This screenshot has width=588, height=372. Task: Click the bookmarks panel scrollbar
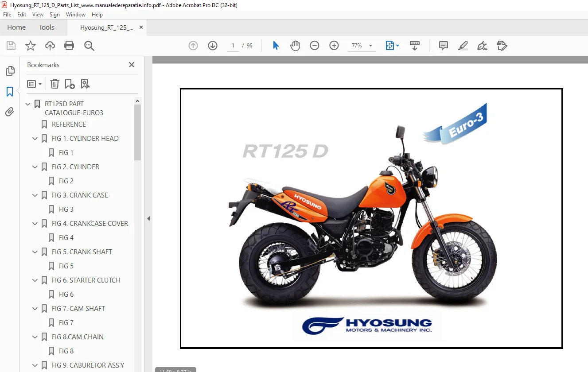(137, 132)
